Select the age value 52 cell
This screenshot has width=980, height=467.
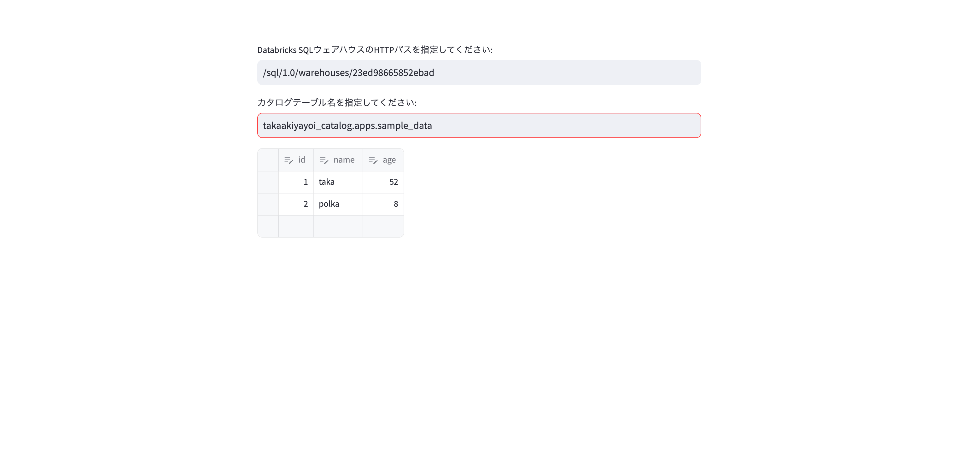coord(383,182)
